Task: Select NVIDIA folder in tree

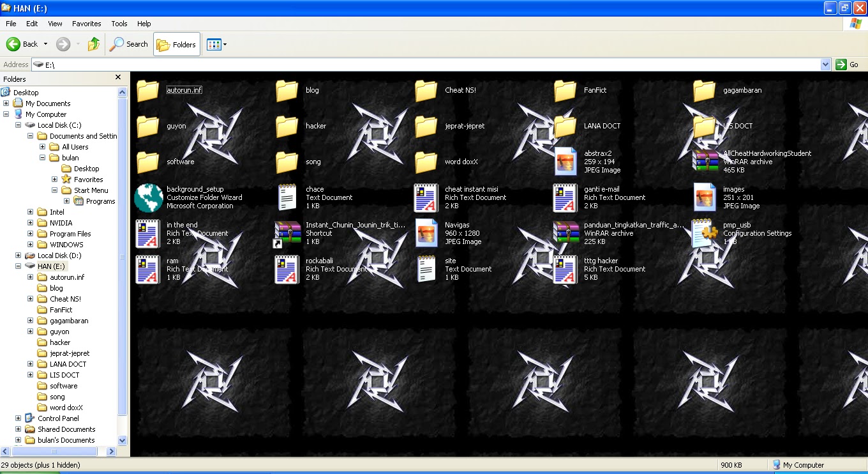Action: click(61, 223)
